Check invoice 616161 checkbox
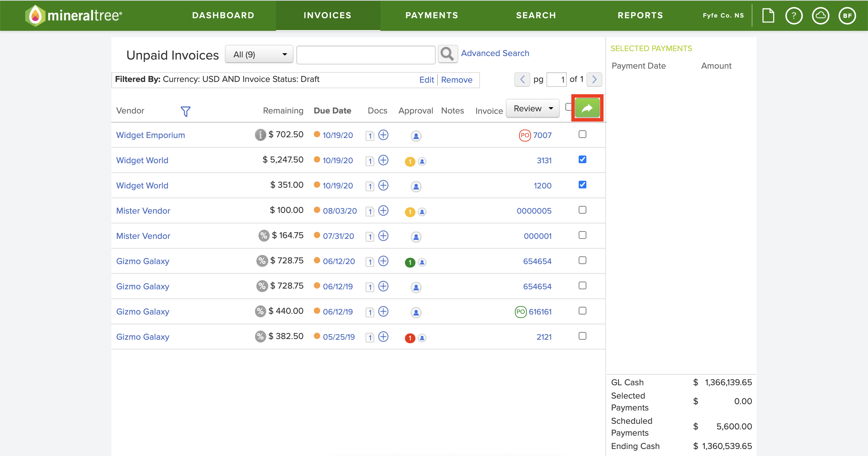This screenshot has height=456, width=868. click(x=582, y=311)
